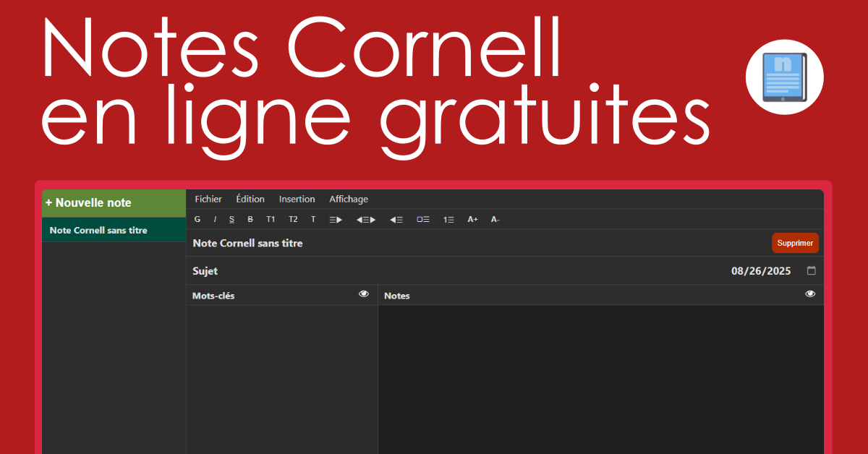
Task: Insert a bulleted list
Action: [x=423, y=219]
